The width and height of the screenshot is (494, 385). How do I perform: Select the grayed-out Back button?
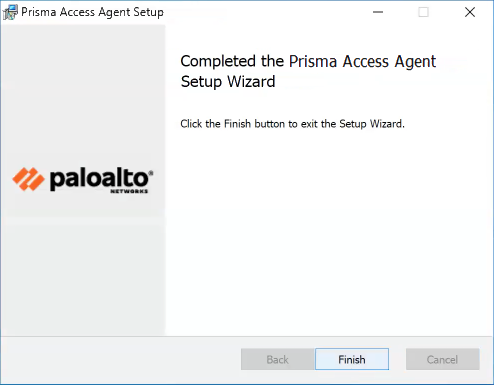click(x=278, y=359)
